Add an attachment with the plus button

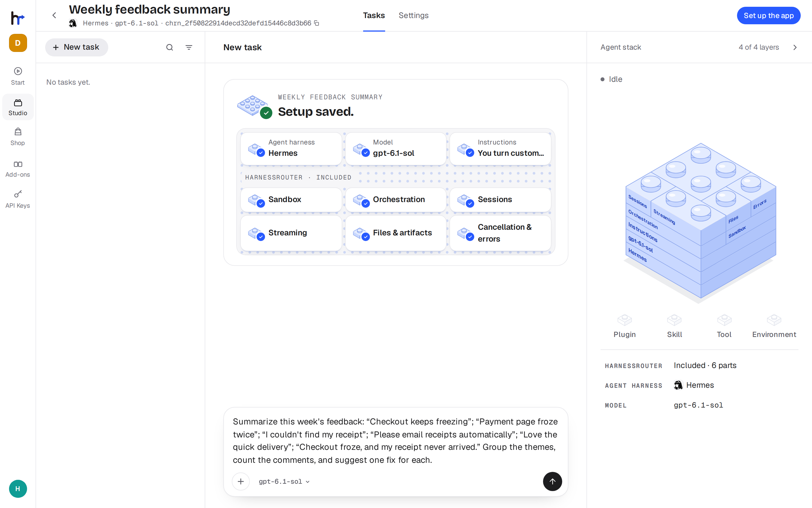coord(240,481)
